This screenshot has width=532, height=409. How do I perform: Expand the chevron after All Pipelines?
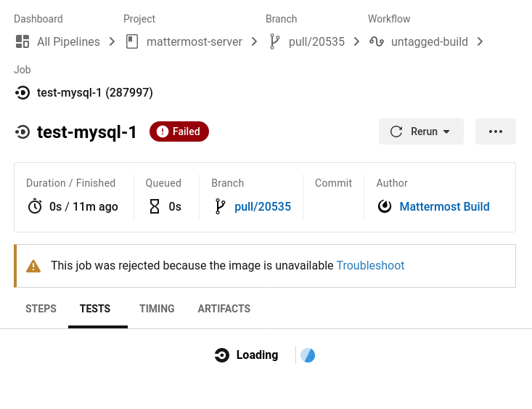coord(112,42)
